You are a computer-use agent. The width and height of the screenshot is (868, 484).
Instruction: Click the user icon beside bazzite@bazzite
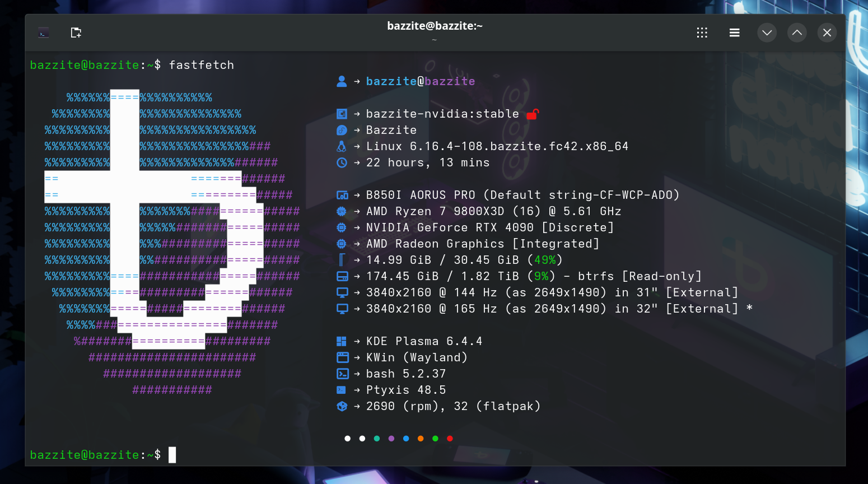click(x=342, y=81)
